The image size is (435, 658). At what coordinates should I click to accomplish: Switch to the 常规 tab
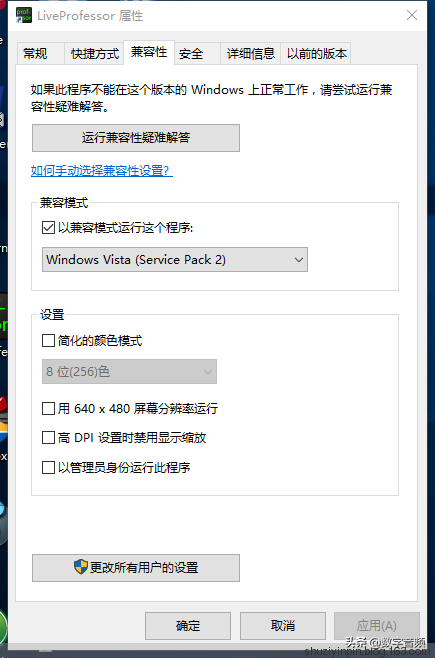click(40, 54)
